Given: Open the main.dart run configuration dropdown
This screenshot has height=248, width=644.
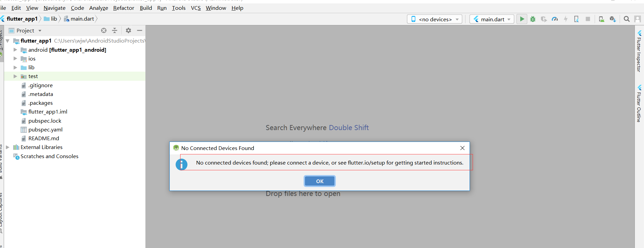Looking at the screenshot, I should pos(492,19).
